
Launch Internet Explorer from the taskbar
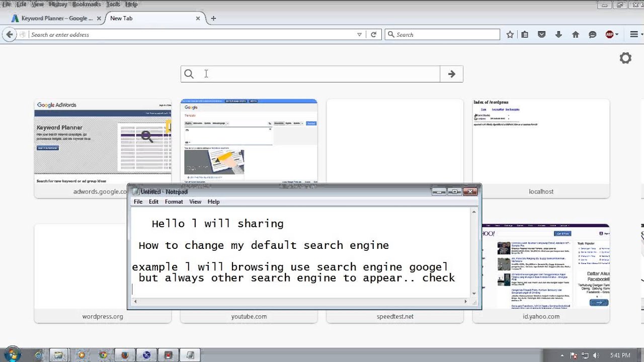pyautogui.click(x=39, y=355)
